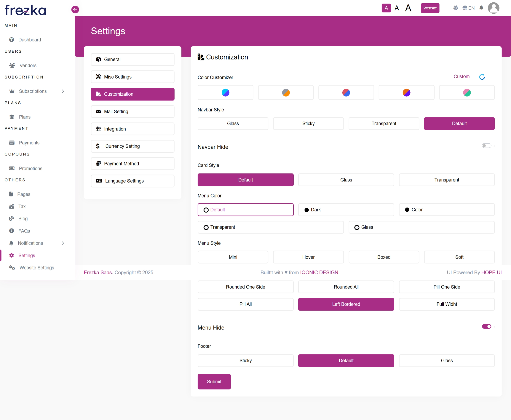Pick the pink-green color theme swatch
Viewport: 511px width, 420px height.
coord(467,93)
